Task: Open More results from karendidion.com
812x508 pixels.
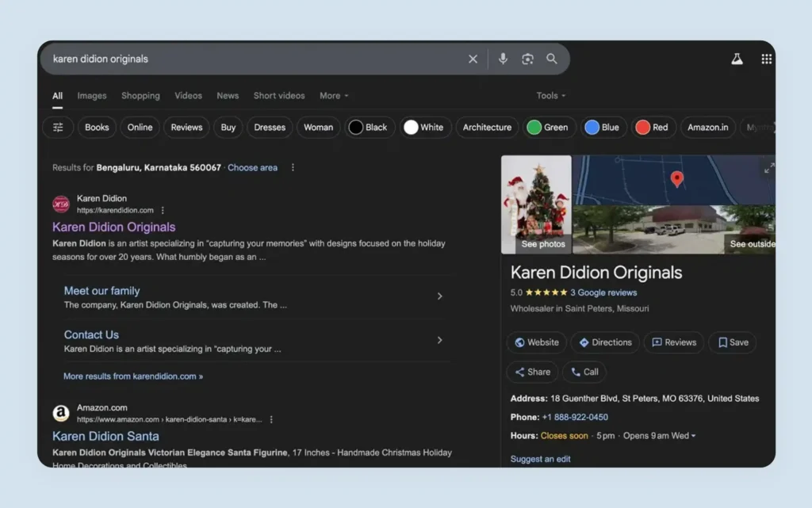Action: 133,376
